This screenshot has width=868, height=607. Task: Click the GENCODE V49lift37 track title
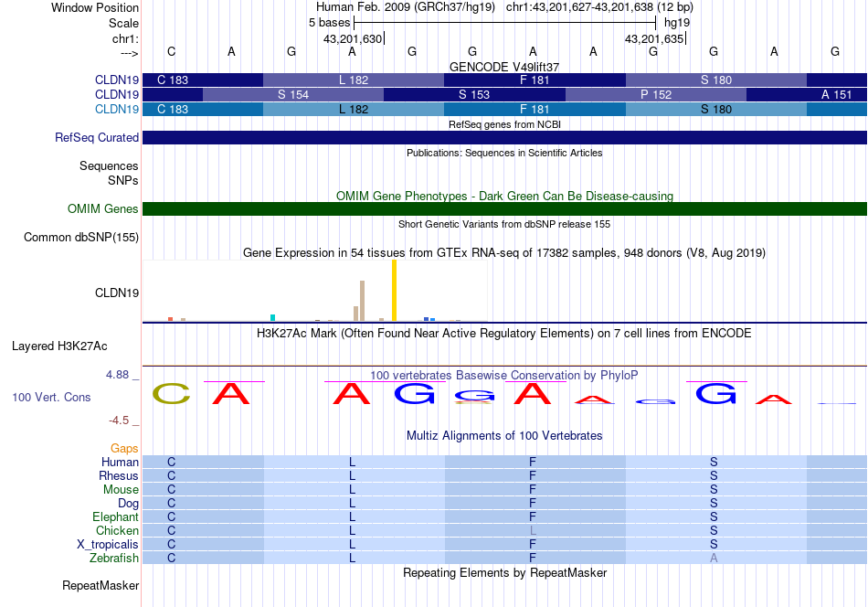click(504, 67)
